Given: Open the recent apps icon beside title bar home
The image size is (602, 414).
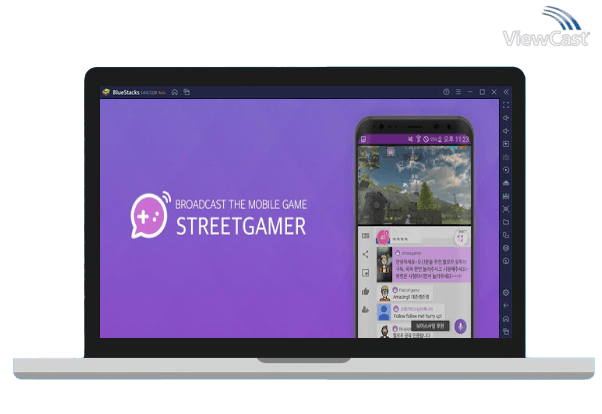Looking at the screenshot, I should pyautogui.click(x=187, y=92).
